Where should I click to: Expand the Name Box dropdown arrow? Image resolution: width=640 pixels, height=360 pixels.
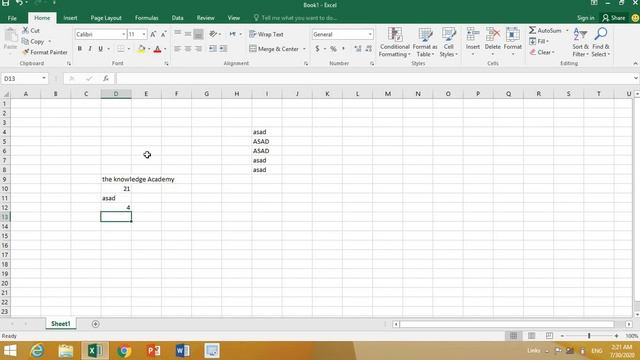click(44, 78)
